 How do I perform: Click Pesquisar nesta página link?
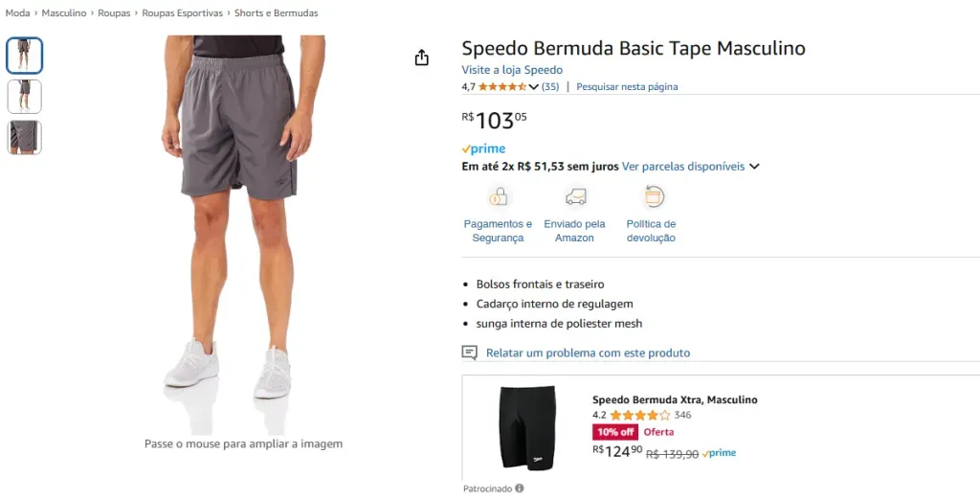627,87
